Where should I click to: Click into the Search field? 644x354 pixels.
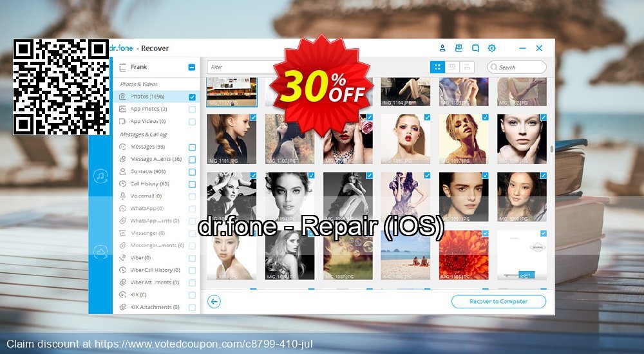click(x=516, y=67)
